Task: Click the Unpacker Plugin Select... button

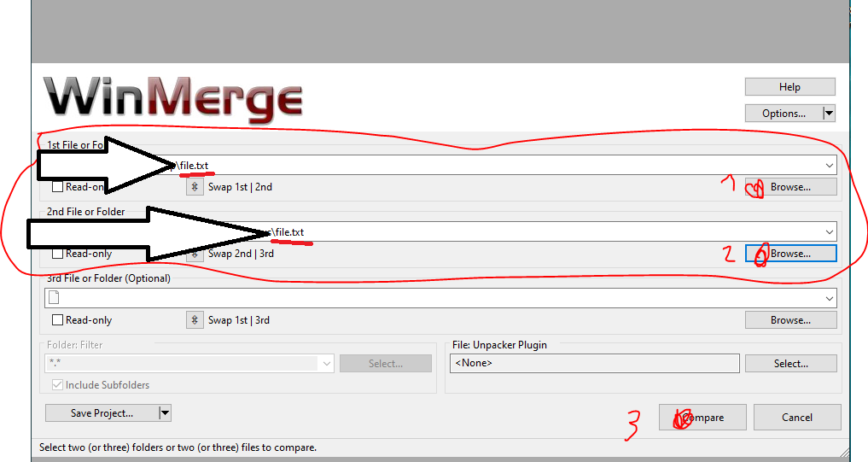Action: [790, 364]
